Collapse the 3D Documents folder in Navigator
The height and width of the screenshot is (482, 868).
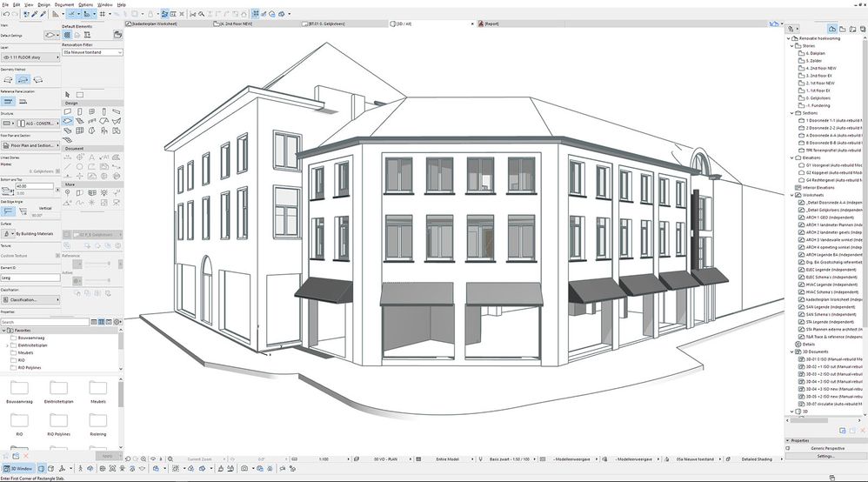(x=792, y=351)
